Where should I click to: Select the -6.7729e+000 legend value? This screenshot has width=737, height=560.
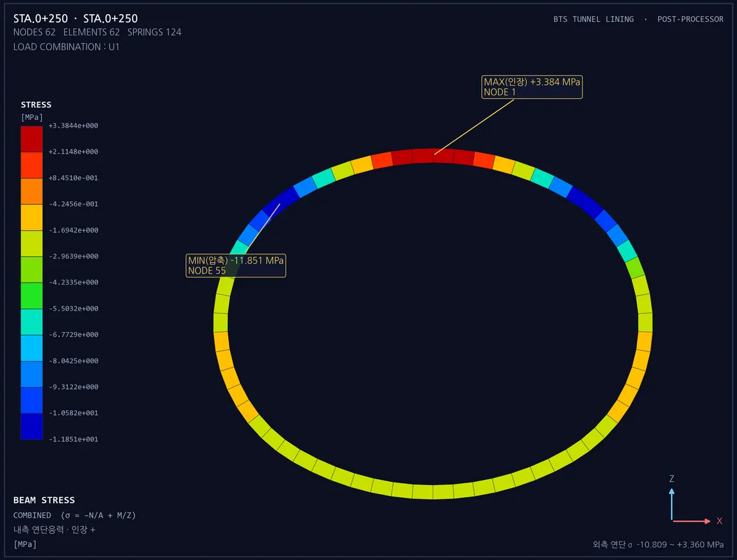(x=73, y=335)
